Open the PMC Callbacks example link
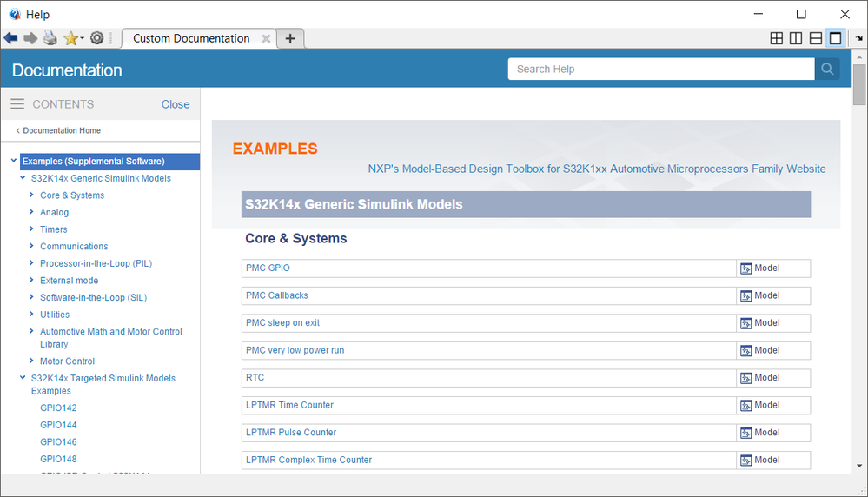This screenshot has width=868, height=497. (x=277, y=295)
